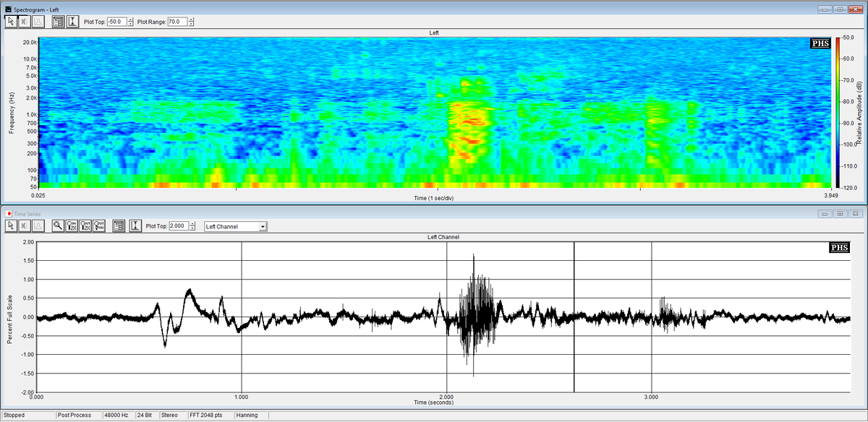Image resolution: width=868 pixels, height=422 pixels.
Task: Increase Plot Range with up arrow
Action: tap(191, 20)
